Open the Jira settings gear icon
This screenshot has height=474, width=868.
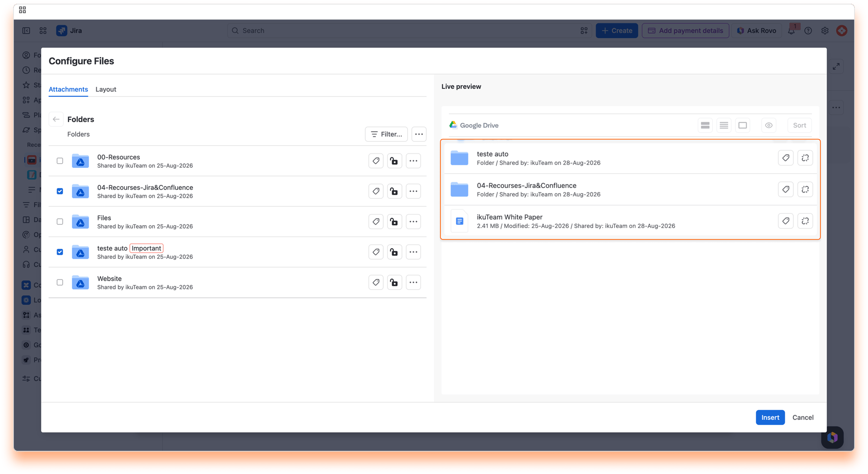pyautogui.click(x=825, y=31)
